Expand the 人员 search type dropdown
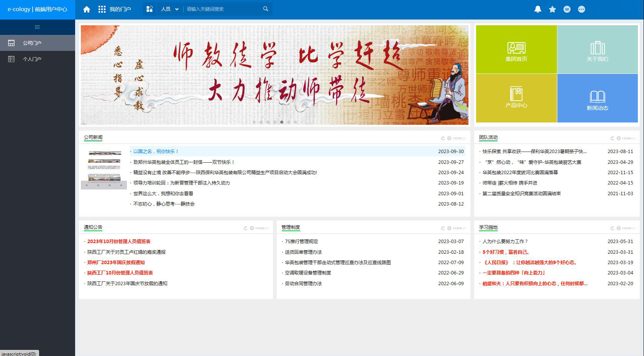This screenshot has width=644, height=356. tap(170, 9)
